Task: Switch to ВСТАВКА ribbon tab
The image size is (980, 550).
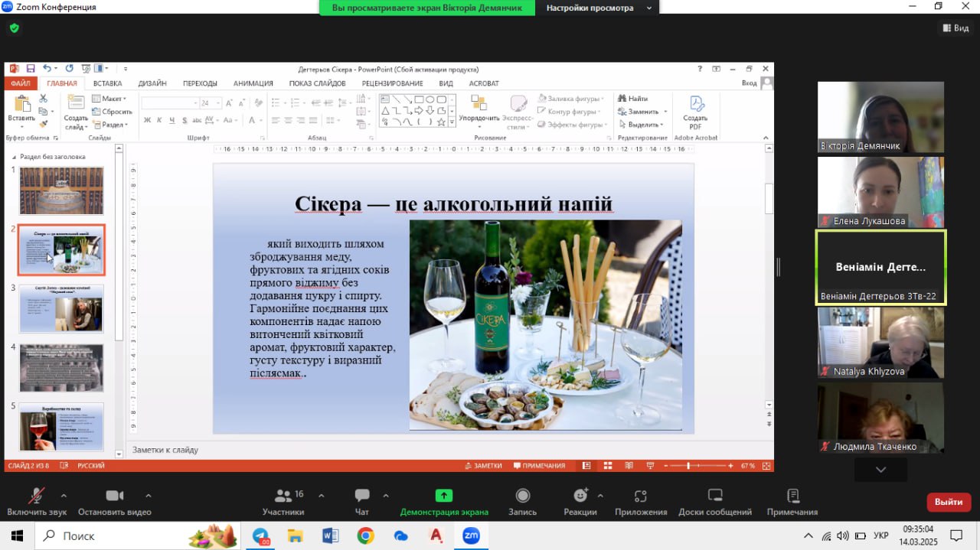Action: [108, 83]
